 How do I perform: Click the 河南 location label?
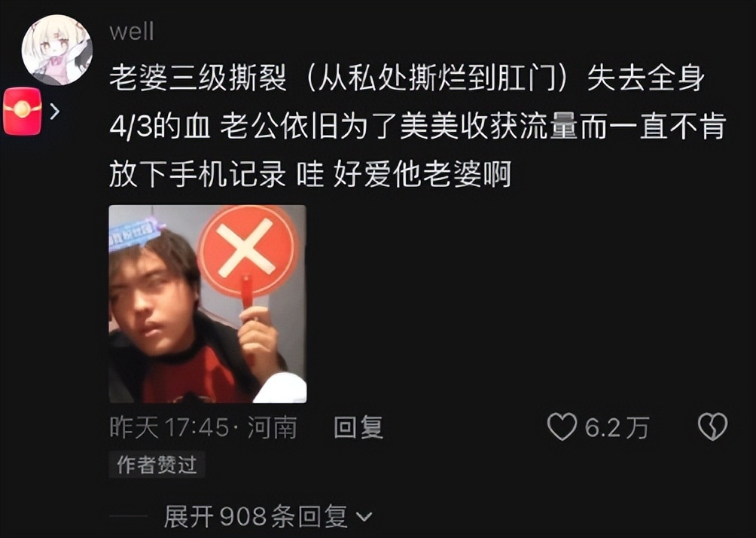click(273, 427)
